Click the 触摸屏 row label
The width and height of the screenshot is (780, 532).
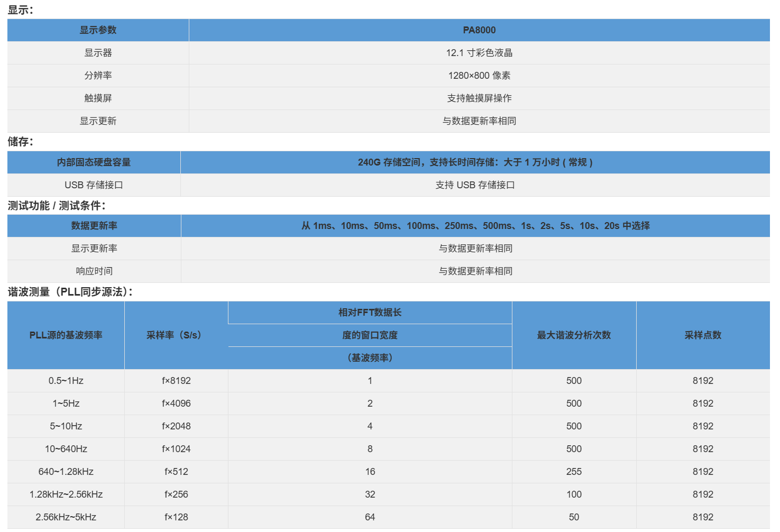click(x=98, y=98)
